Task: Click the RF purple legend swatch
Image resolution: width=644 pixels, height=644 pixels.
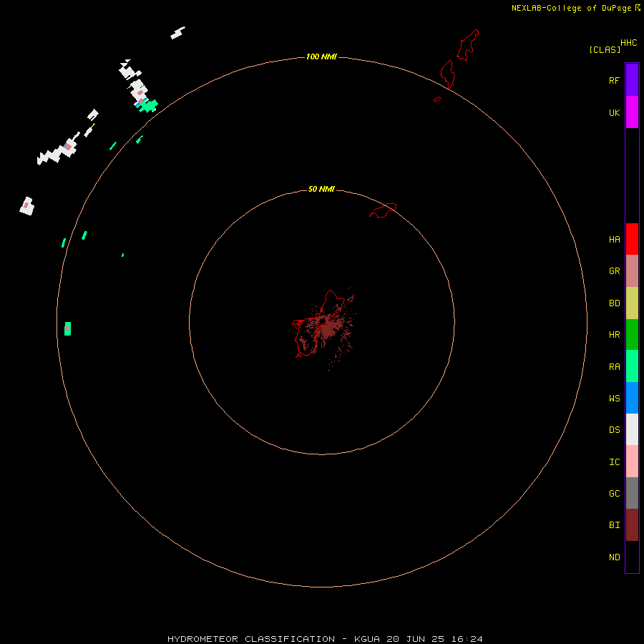Action: tap(632, 80)
